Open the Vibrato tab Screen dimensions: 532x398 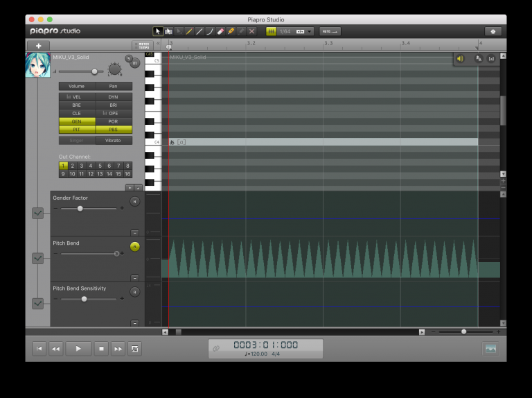click(113, 140)
